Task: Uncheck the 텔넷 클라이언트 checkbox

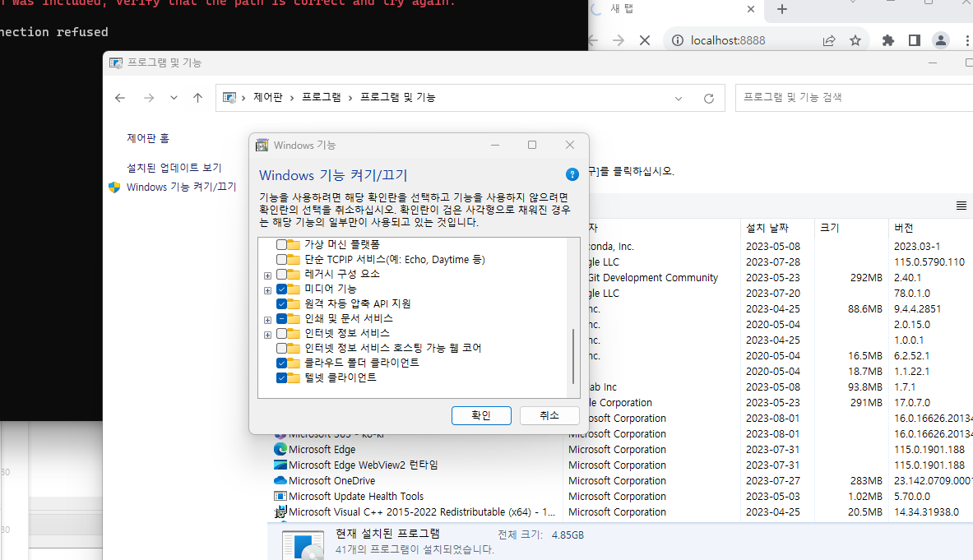Action: coord(281,377)
